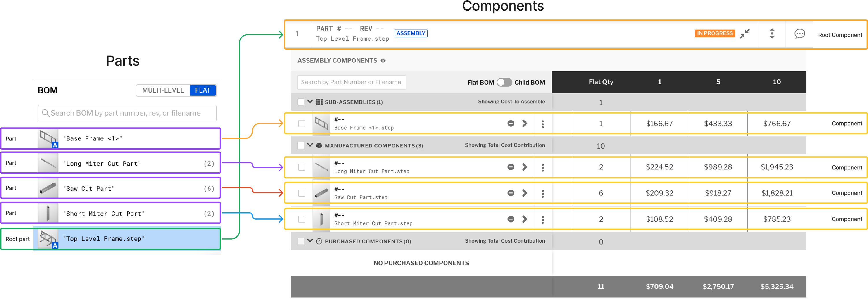
Task: Check the Base Frame <1>.step row checkbox
Action: click(x=301, y=123)
